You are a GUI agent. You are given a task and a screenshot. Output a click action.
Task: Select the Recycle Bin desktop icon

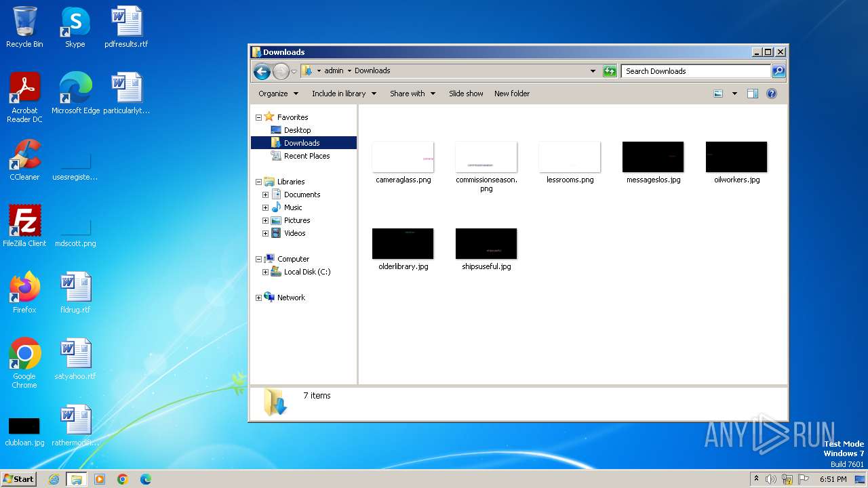(x=24, y=28)
